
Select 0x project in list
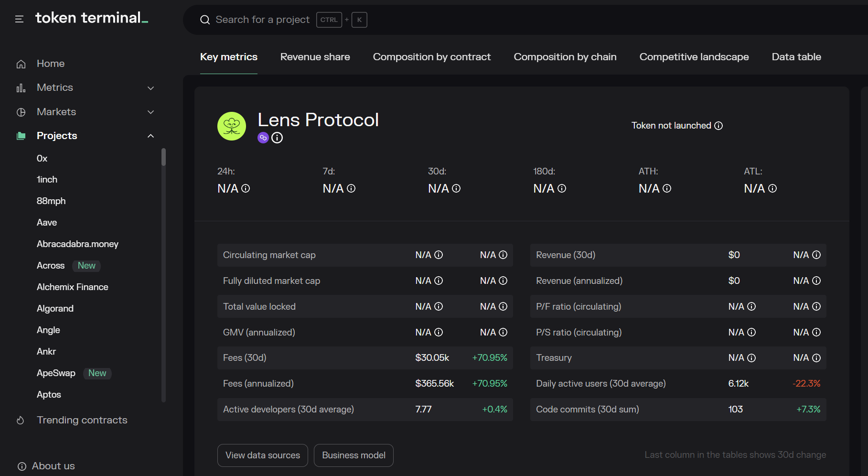[42, 158]
